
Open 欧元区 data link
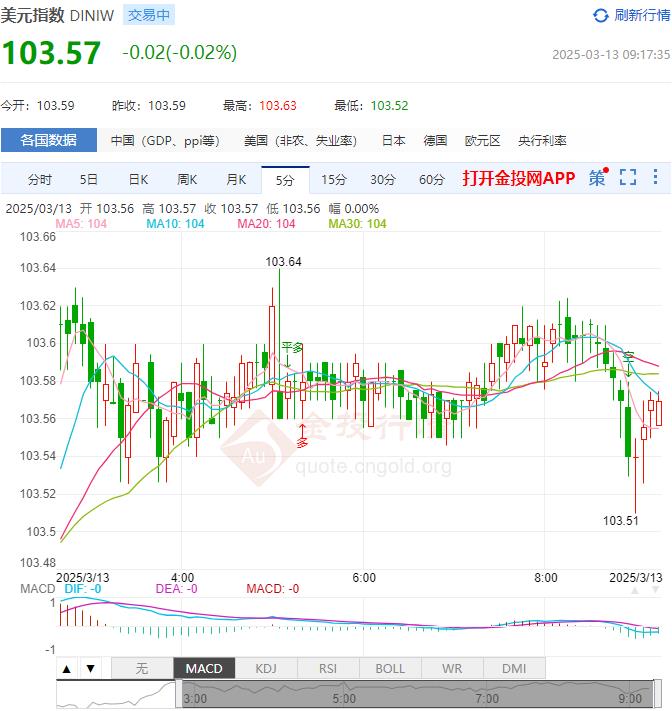point(482,141)
